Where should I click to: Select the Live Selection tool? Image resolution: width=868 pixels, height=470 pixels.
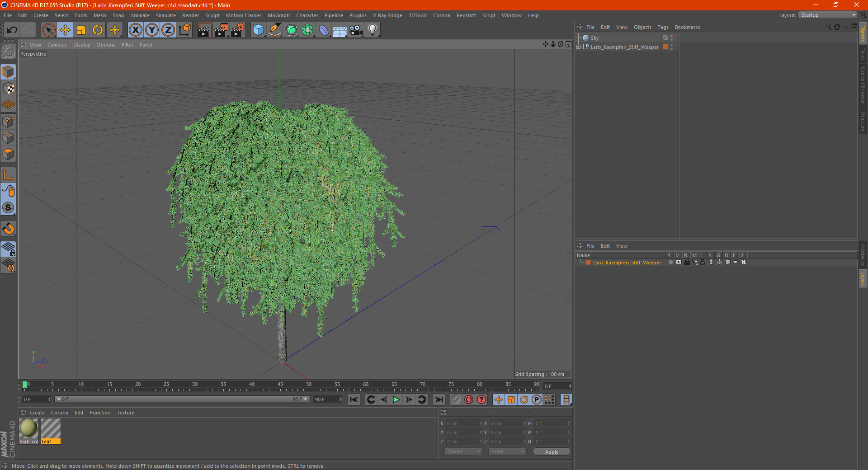pyautogui.click(x=48, y=30)
